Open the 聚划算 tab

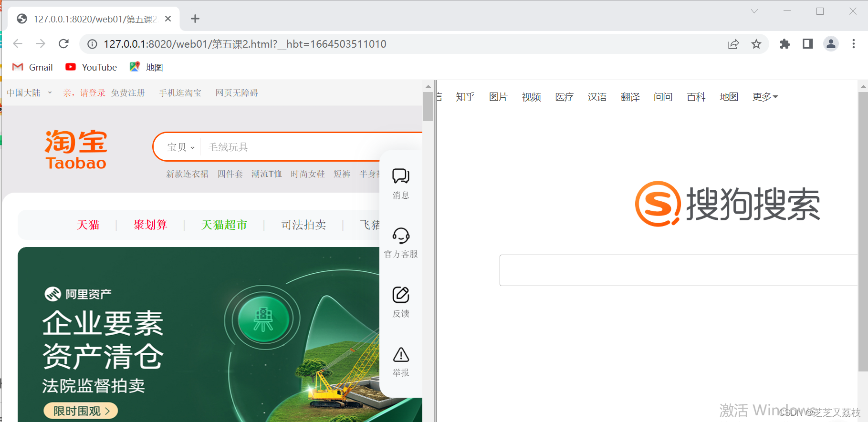coord(151,225)
